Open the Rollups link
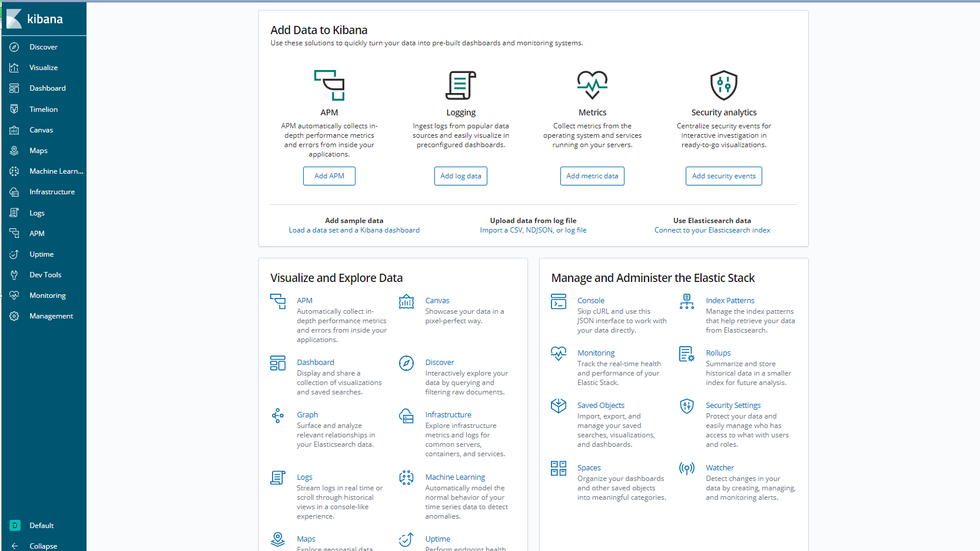Image resolution: width=980 pixels, height=551 pixels. click(718, 353)
